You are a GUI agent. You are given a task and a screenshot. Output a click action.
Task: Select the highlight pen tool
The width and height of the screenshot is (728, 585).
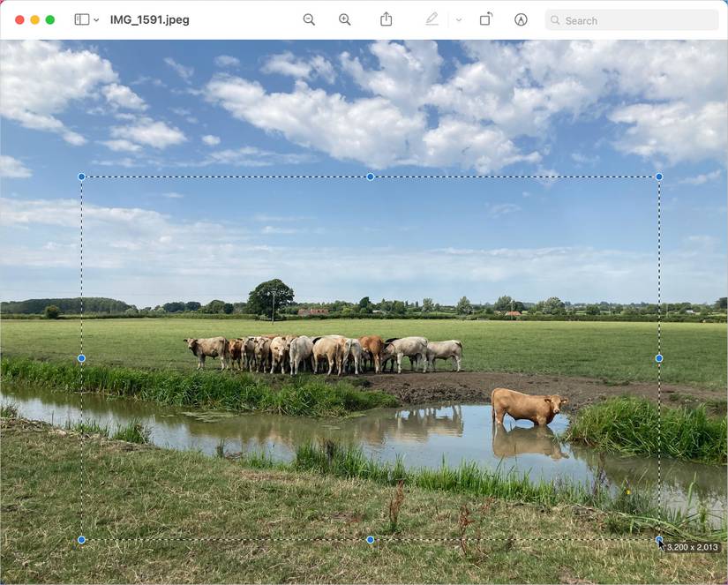click(432, 19)
